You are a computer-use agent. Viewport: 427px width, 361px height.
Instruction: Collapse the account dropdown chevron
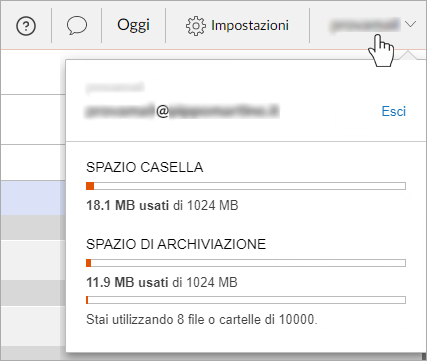(x=410, y=24)
